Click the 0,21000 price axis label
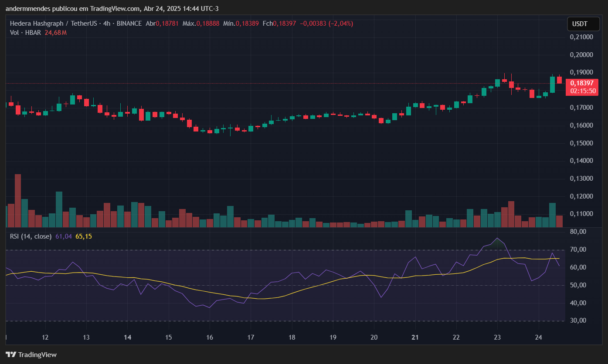The image size is (608, 364). click(x=581, y=37)
